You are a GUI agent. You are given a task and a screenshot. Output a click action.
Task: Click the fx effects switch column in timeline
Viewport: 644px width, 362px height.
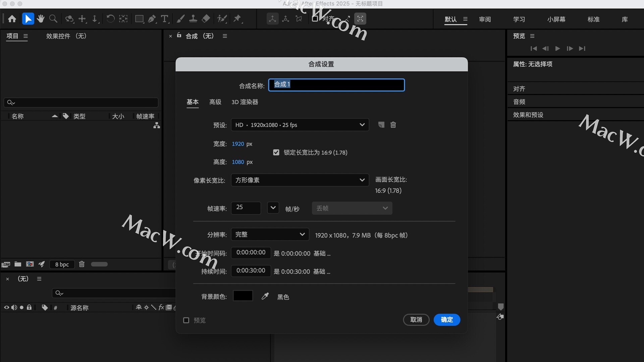(x=161, y=307)
